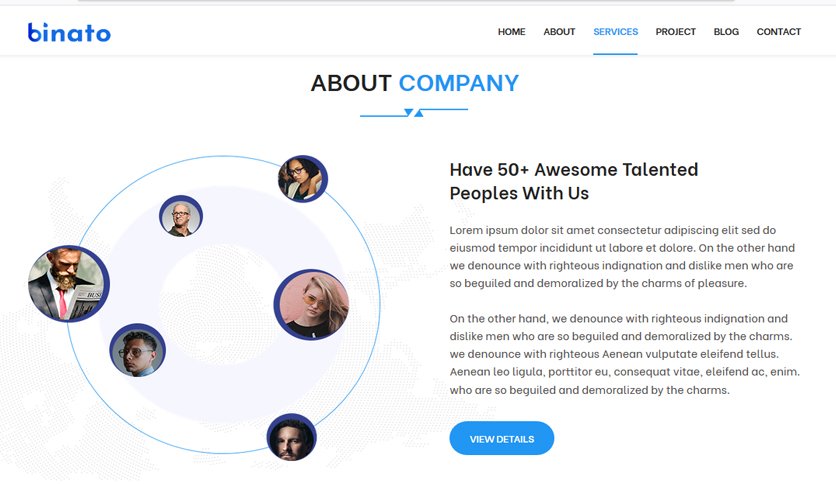Select the bearded man avatar at bottom
This screenshot has height=484, width=836.
coord(292,438)
